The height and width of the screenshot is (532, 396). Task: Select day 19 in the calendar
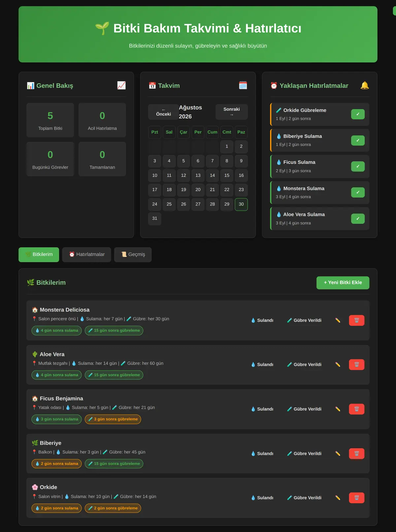pos(183,190)
